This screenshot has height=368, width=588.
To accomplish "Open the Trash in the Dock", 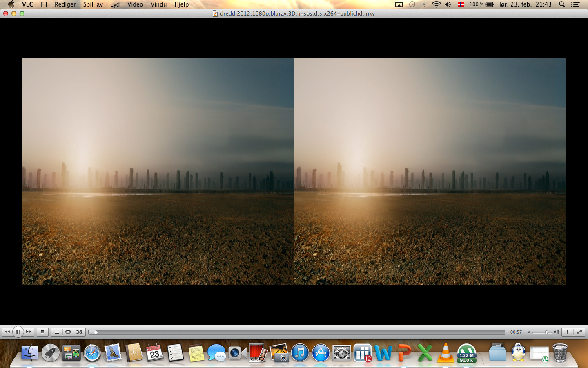I will [x=560, y=353].
